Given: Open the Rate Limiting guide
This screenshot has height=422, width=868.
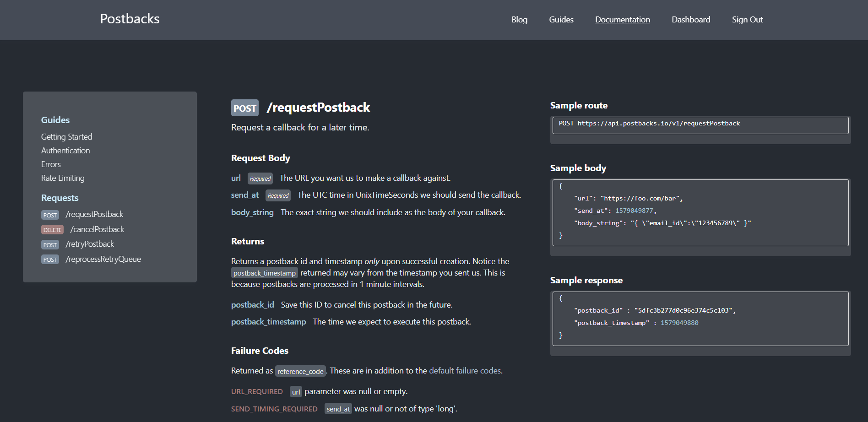Looking at the screenshot, I should 63,178.
